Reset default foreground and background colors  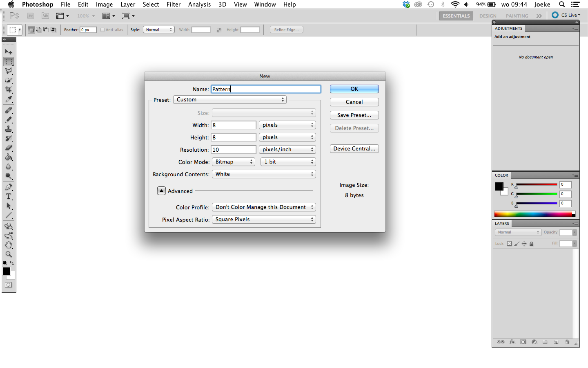tap(5, 263)
